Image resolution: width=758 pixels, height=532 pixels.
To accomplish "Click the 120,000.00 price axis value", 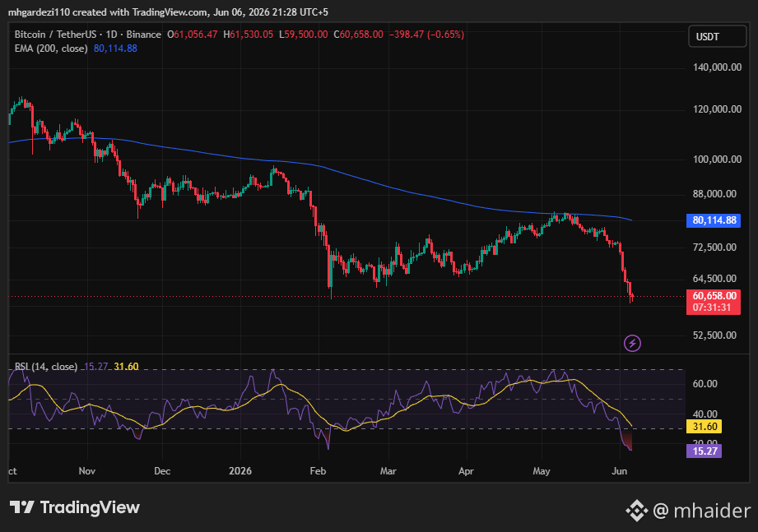I will (x=718, y=109).
